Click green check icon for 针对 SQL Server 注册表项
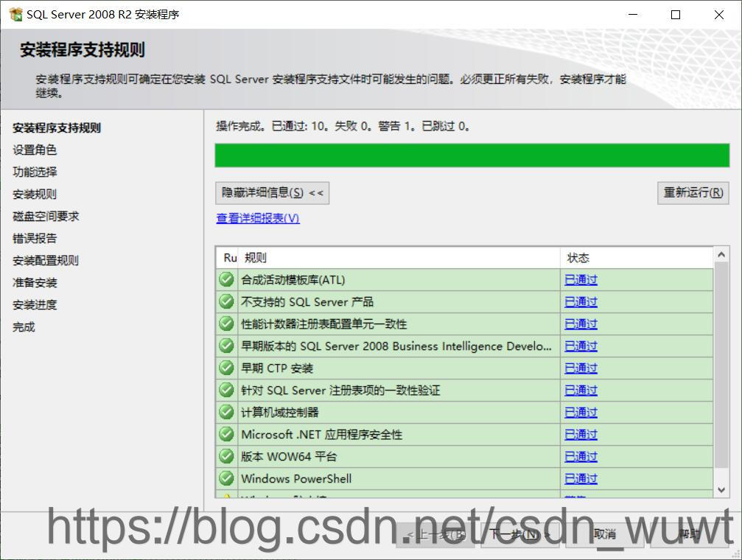Viewport: 742px width, 560px height. click(227, 390)
